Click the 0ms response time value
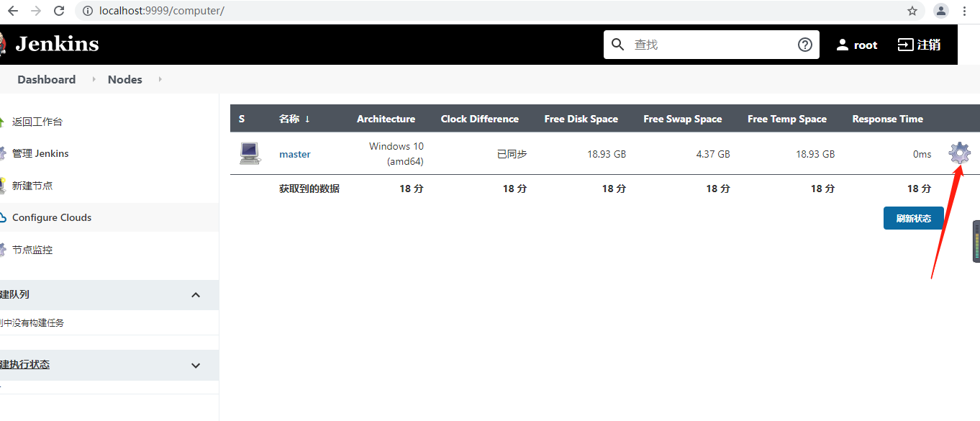This screenshot has height=421, width=980. 922,154
